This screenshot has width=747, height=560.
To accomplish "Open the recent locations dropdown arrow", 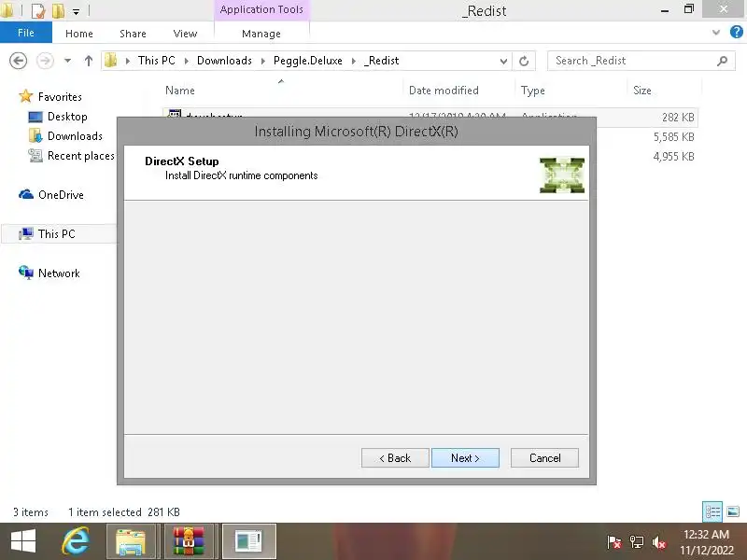I will click(67, 61).
